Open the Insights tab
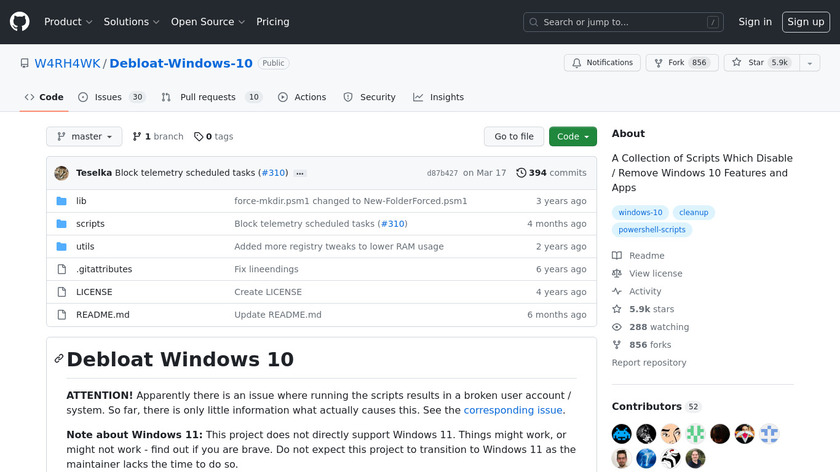840x472 pixels. 438,97
